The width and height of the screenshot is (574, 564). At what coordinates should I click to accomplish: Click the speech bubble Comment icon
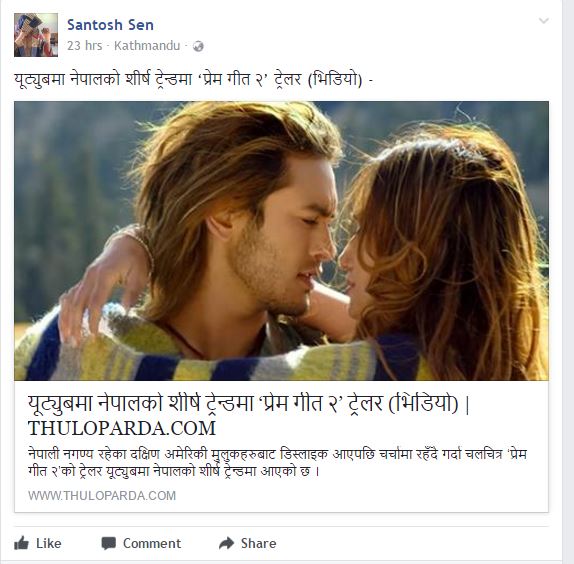[x=108, y=544]
